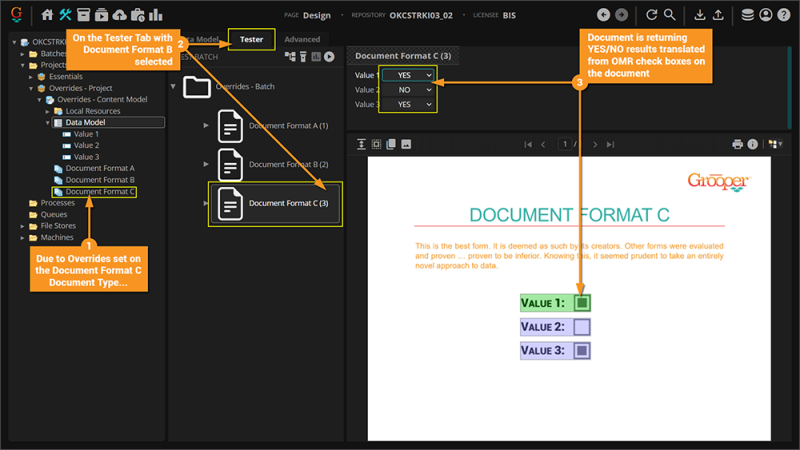Open the Value 3 YES dropdown

[408, 104]
